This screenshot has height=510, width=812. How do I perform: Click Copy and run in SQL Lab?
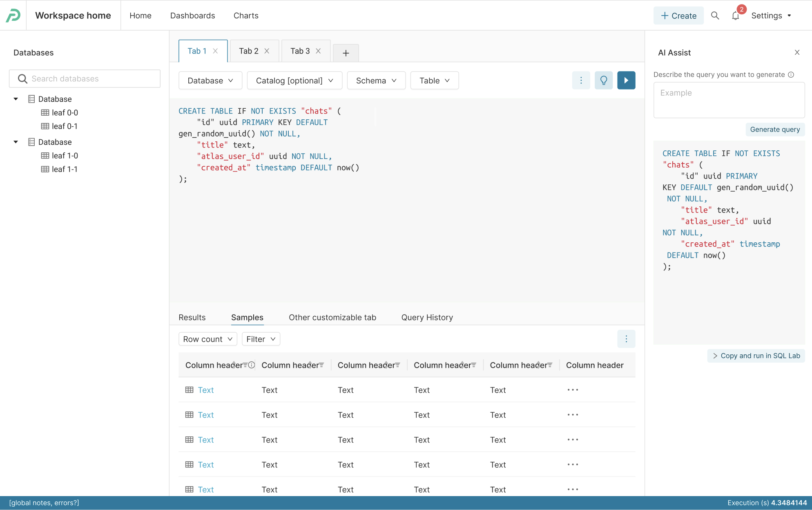tap(756, 356)
